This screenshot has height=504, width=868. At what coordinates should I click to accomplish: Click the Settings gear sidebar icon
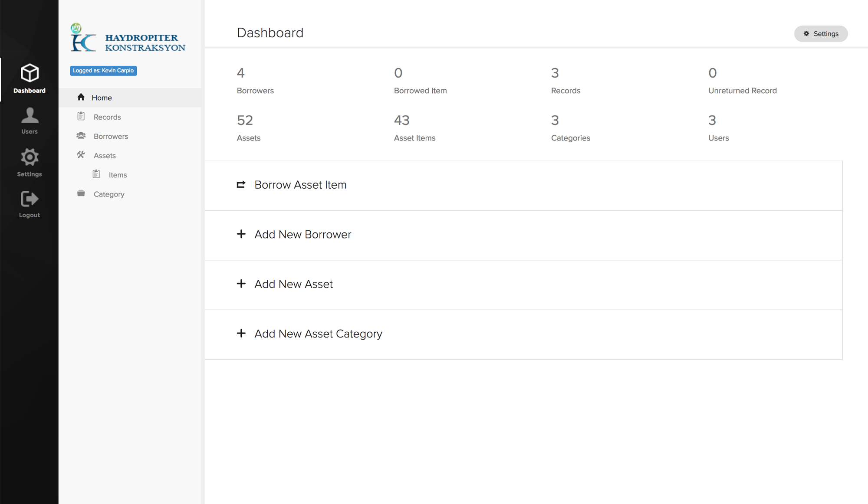(x=30, y=157)
